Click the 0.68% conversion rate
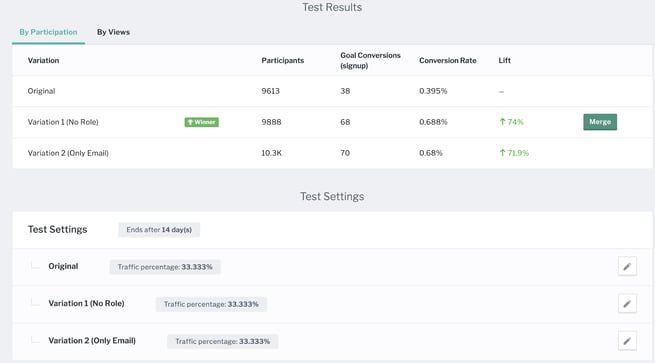The image size is (655, 363). coord(431,153)
